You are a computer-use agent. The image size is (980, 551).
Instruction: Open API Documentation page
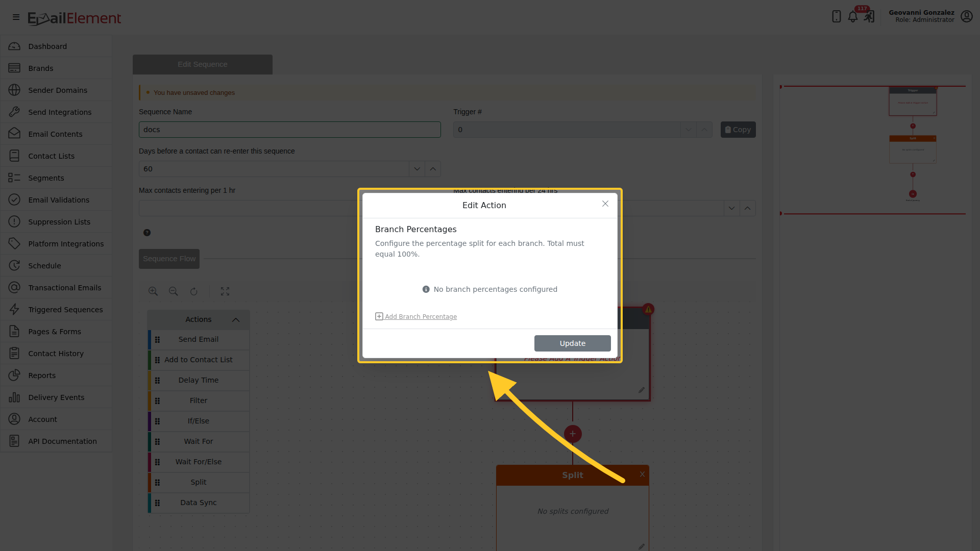pyautogui.click(x=56, y=441)
